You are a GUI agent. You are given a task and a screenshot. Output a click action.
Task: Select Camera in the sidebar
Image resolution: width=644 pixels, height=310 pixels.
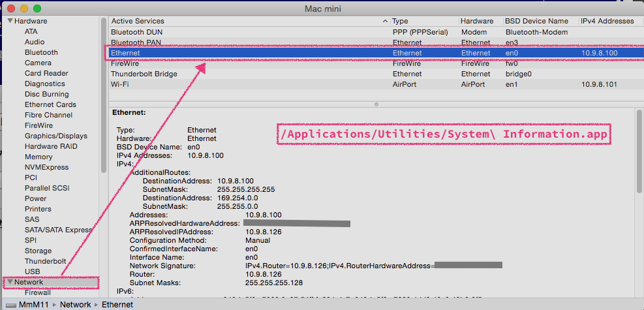click(38, 63)
